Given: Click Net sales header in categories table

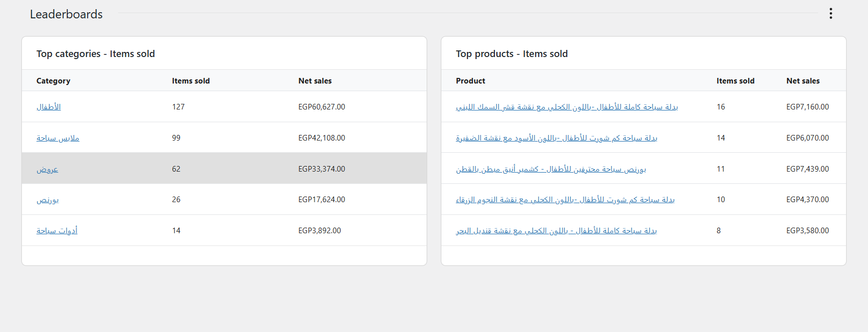Looking at the screenshot, I should coord(315,81).
